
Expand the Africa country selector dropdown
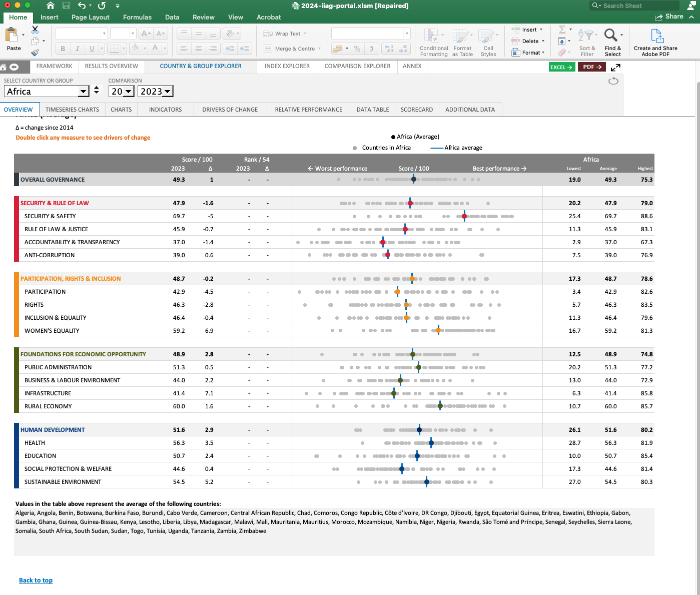pyautogui.click(x=84, y=91)
